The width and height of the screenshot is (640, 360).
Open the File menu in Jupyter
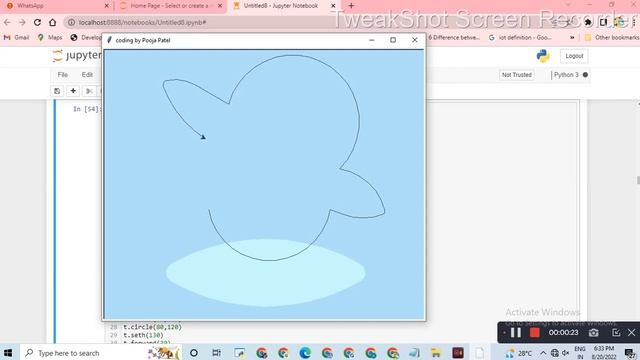point(62,75)
